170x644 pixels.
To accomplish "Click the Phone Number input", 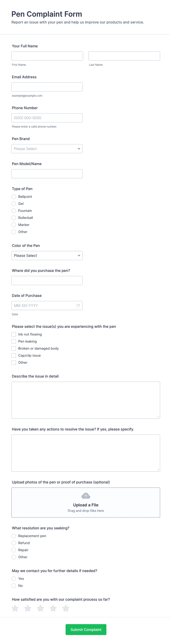I will pos(47,118).
